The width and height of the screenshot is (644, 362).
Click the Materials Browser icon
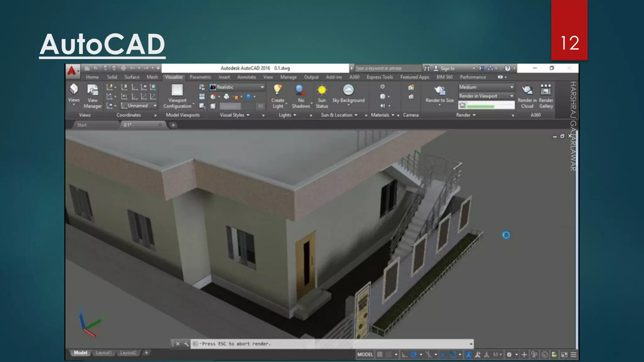point(382,87)
